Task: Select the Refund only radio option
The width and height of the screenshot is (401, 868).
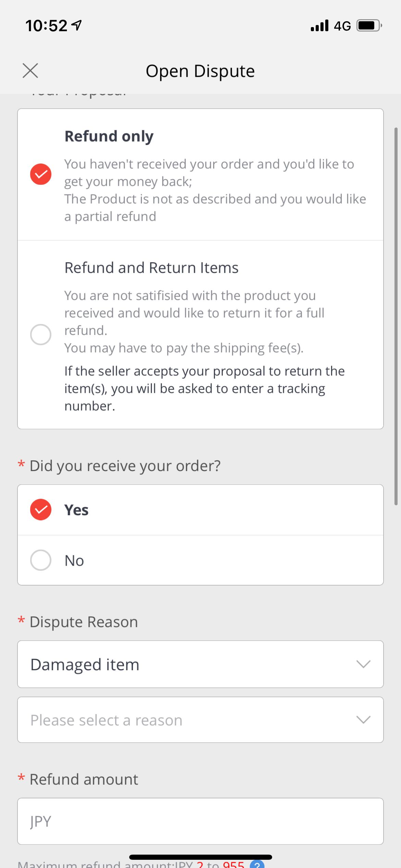Action: pyautogui.click(x=41, y=174)
